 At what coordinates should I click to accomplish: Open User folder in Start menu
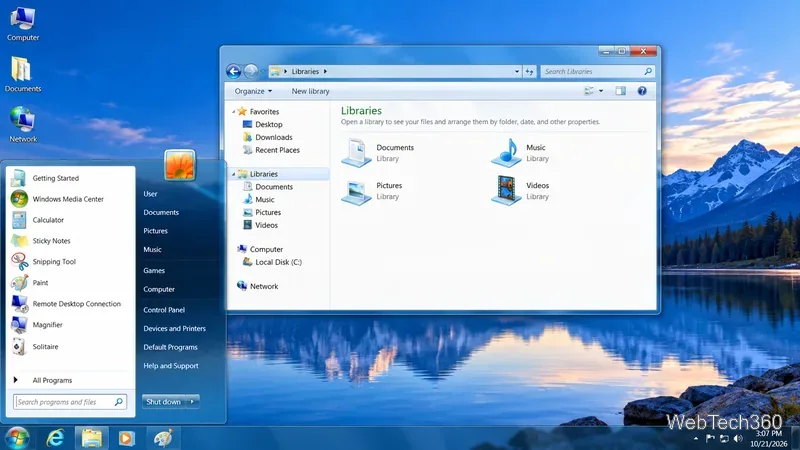(150, 194)
